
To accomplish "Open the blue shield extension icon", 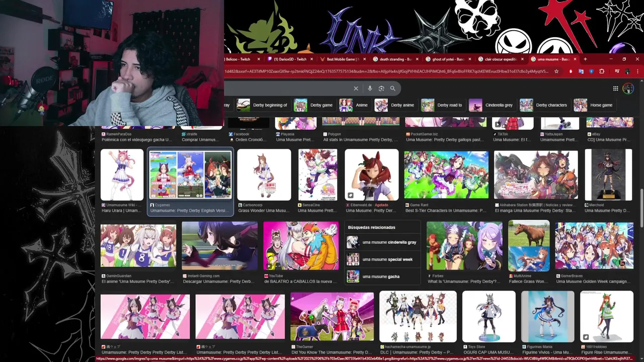I will pos(591,71).
